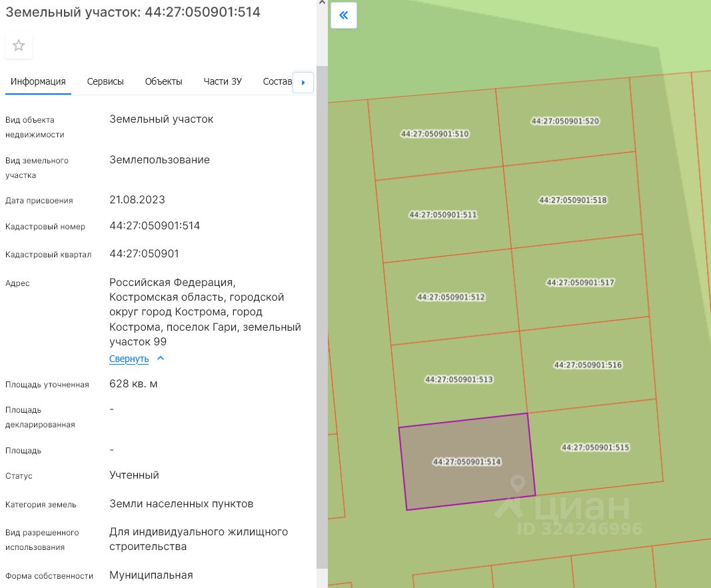Click the chevron next to Свернуть

tap(161, 359)
